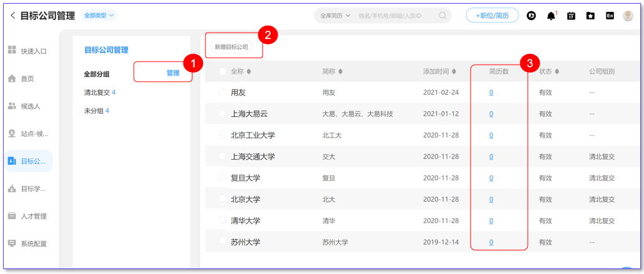This screenshot has height=274, width=644.
Task: Go back using the left arrow icon
Action: 13,16
